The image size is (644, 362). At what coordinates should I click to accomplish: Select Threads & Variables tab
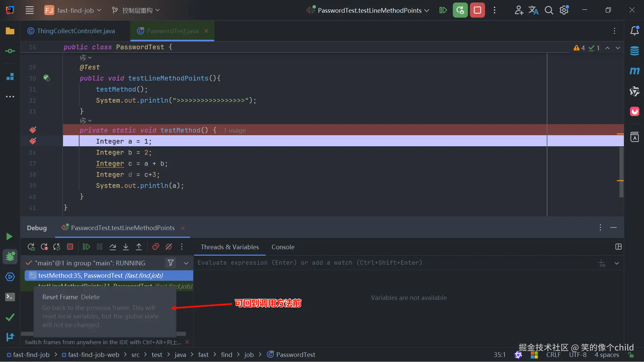click(x=230, y=247)
